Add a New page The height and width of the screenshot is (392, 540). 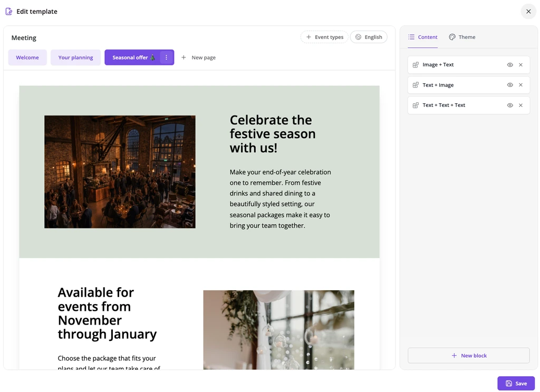tap(198, 57)
